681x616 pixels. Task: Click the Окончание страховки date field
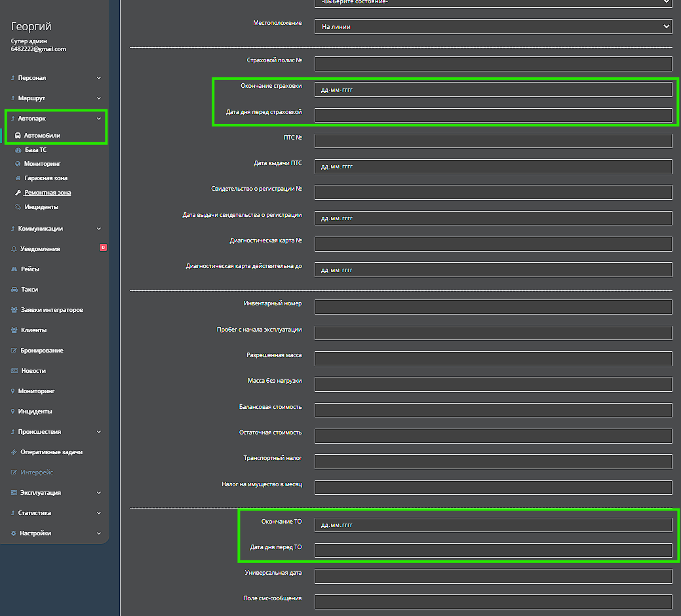493,90
